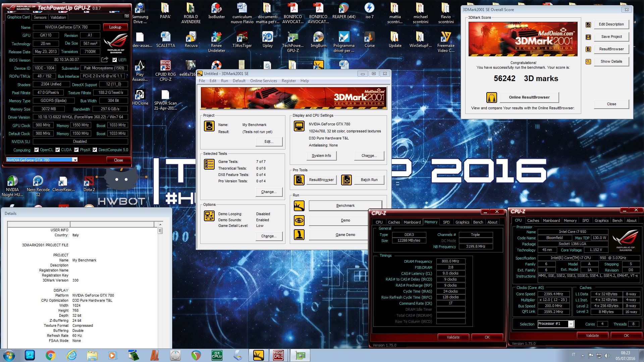Click the Selected Tests list icon
644x362 pixels.
pos(209,164)
